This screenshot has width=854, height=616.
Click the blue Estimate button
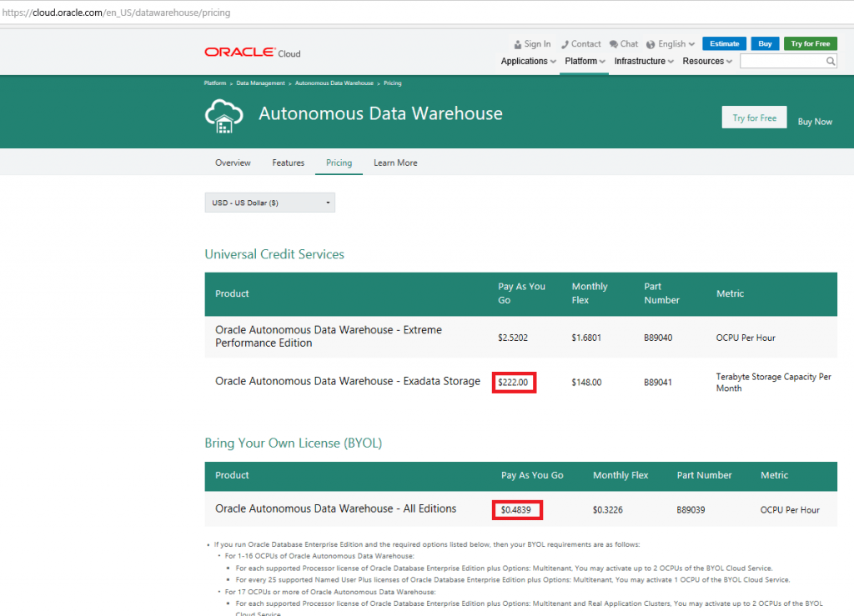point(724,43)
